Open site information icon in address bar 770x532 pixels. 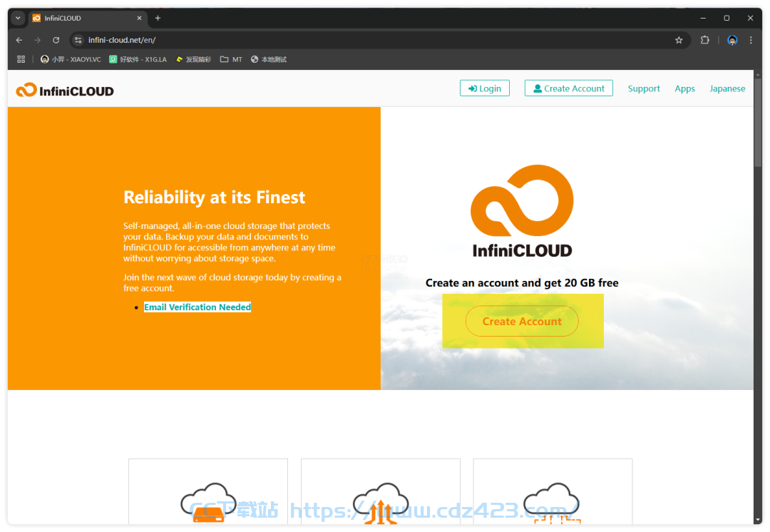[78, 40]
